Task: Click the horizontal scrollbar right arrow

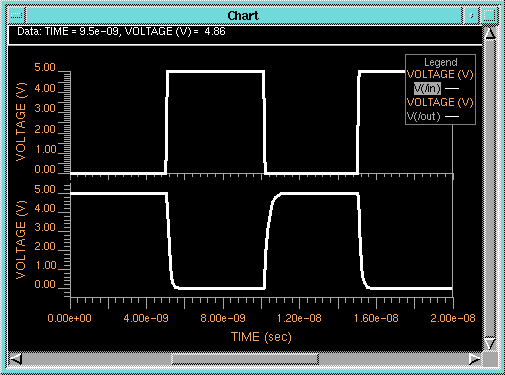Action: coord(475,359)
